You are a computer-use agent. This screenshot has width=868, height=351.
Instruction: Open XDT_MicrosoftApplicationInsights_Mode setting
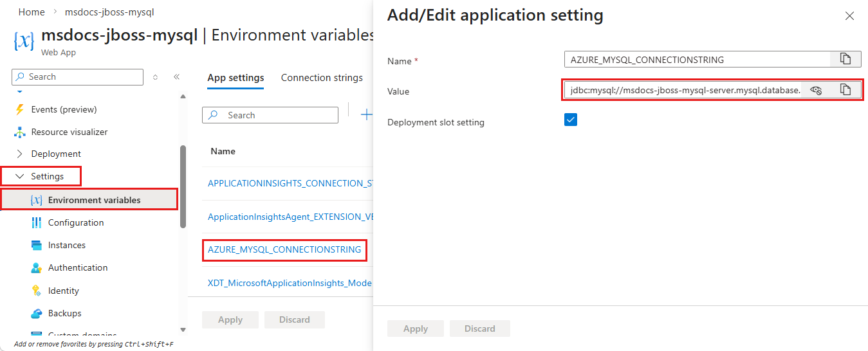tap(290, 283)
